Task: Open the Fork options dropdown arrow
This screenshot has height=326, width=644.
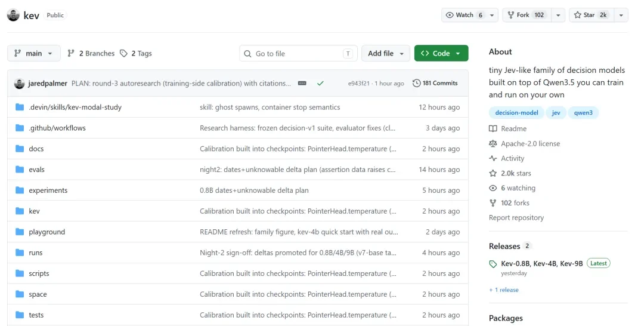Action: (x=558, y=15)
